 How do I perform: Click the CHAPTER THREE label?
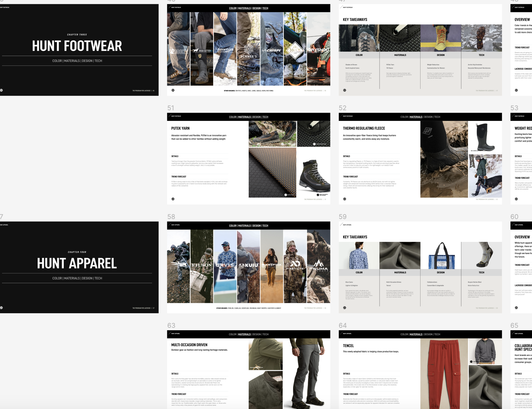click(77, 35)
